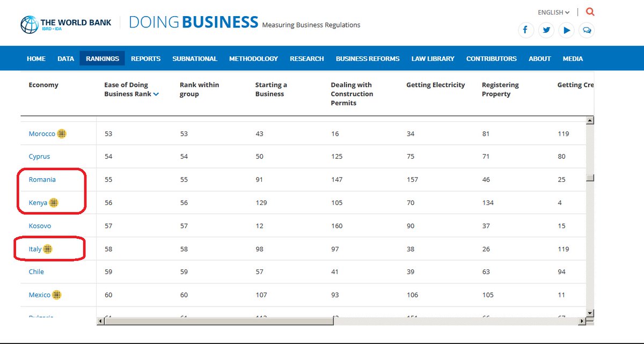
Task: Open the MEDIA menu item
Action: (573, 58)
